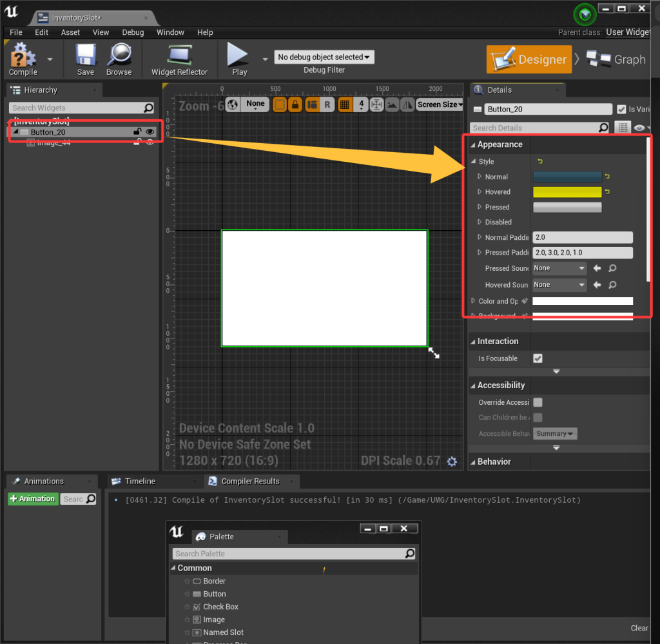Browse to Pressed Sound asset with magnifier
660x644 pixels.
612,268
